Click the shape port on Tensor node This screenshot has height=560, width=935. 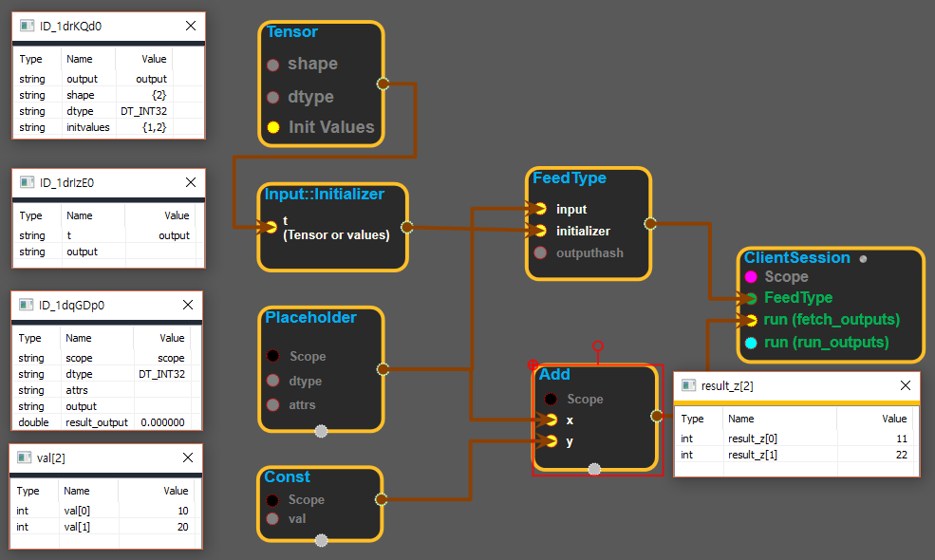point(273,65)
